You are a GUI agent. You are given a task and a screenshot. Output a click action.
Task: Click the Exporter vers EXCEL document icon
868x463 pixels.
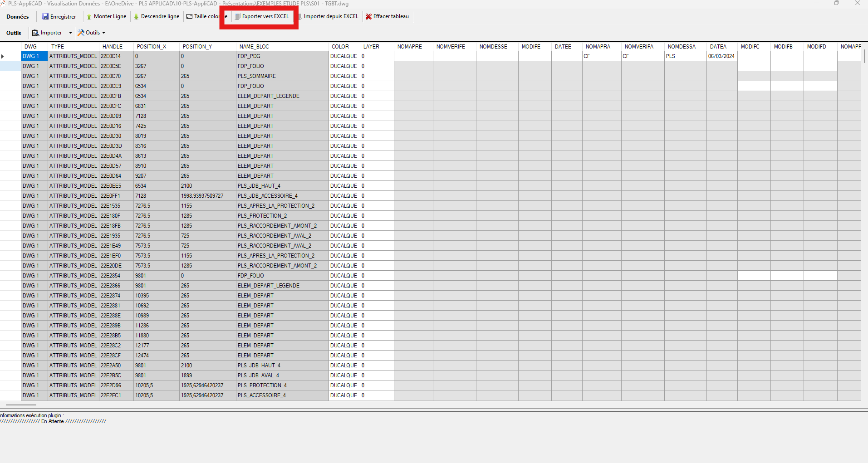(x=238, y=16)
